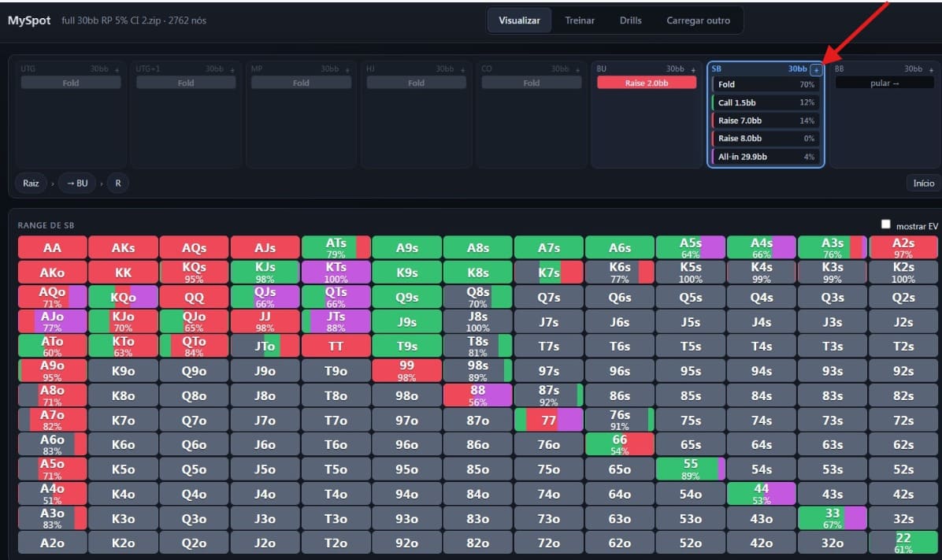The width and height of the screenshot is (942, 560).
Task: Click the 72o grid cell
Action: [x=548, y=543]
